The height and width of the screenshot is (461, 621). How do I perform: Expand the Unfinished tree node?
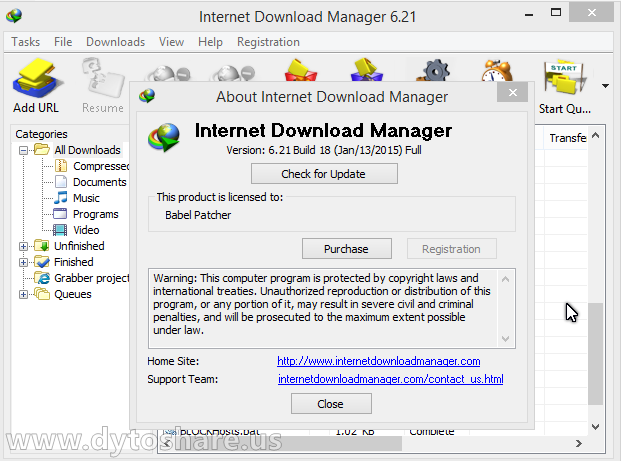click(x=23, y=246)
